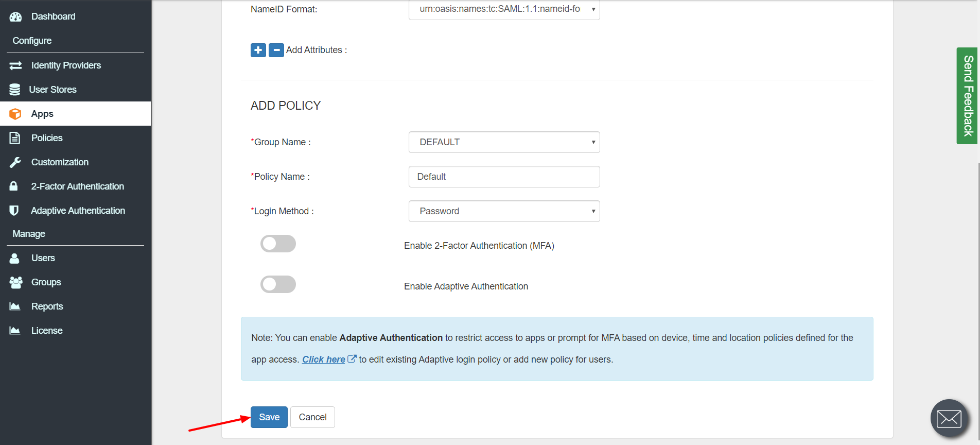The width and height of the screenshot is (980, 445).
Task: Click the Dashboard gauge icon in sidebar
Action: 15,16
